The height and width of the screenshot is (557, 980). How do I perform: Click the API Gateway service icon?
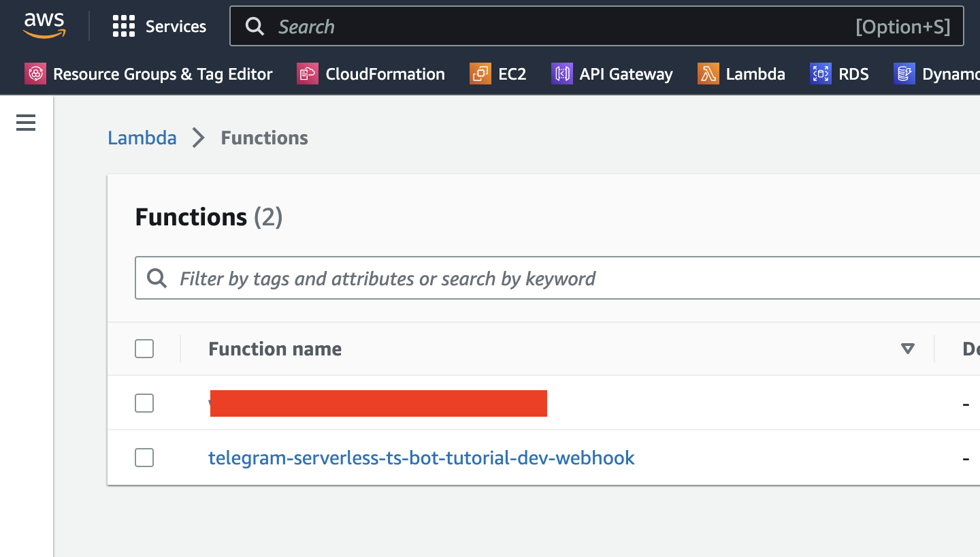[561, 74]
